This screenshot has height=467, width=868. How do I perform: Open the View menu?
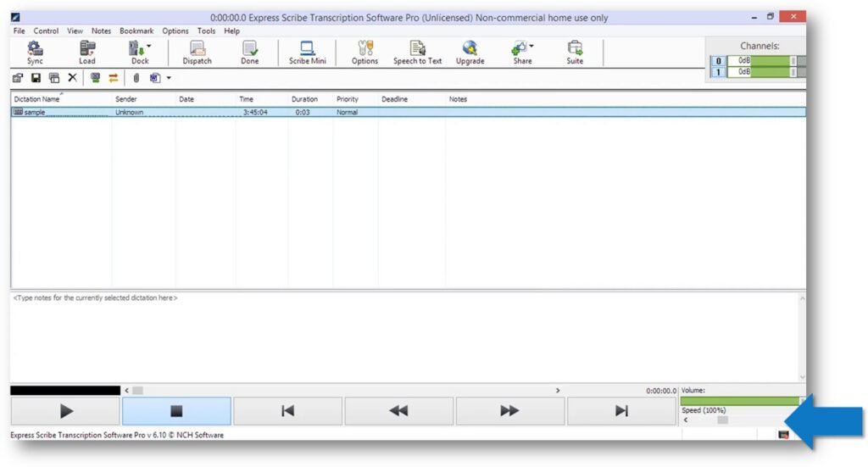click(75, 31)
